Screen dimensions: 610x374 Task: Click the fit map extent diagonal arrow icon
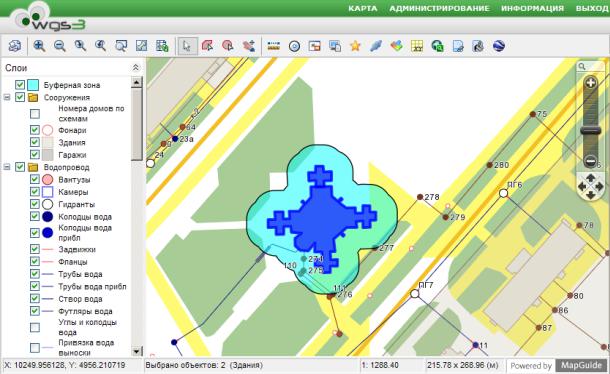coord(141,46)
